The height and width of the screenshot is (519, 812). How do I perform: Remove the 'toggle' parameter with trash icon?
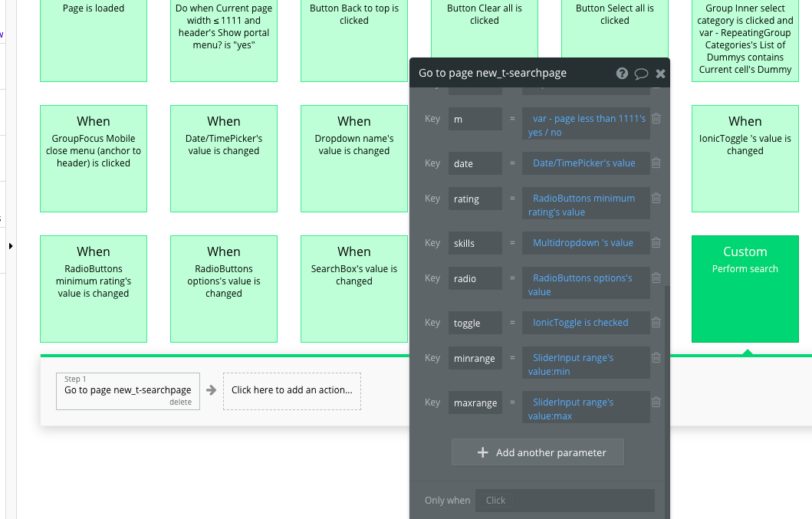656,323
